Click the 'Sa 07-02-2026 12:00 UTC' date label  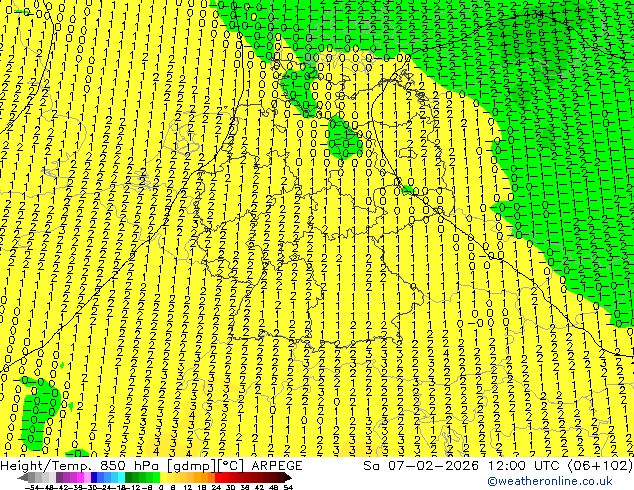[x=460, y=466]
